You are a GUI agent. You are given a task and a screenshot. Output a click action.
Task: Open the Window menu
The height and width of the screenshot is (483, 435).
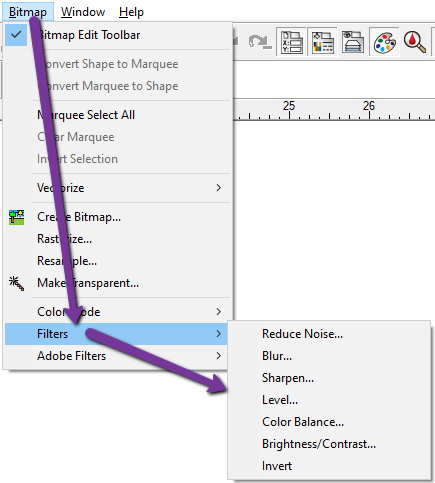83,12
